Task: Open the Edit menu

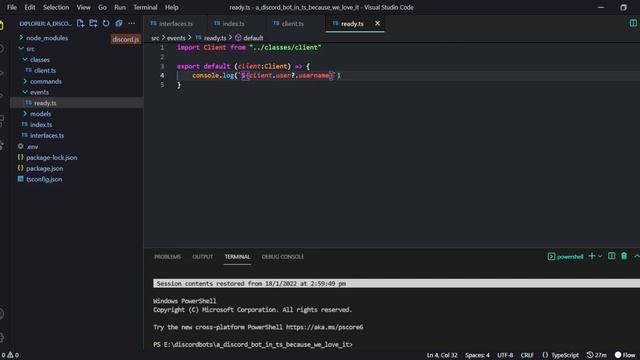Action: [30, 7]
